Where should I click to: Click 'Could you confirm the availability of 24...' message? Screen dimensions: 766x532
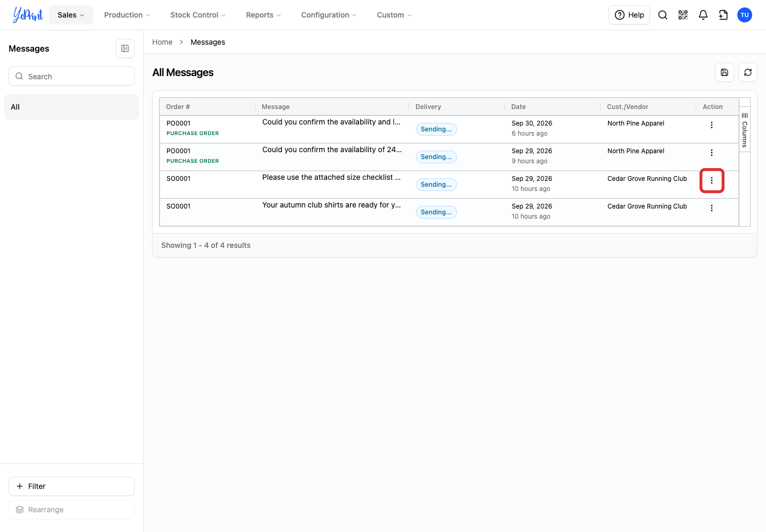(x=332, y=149)
